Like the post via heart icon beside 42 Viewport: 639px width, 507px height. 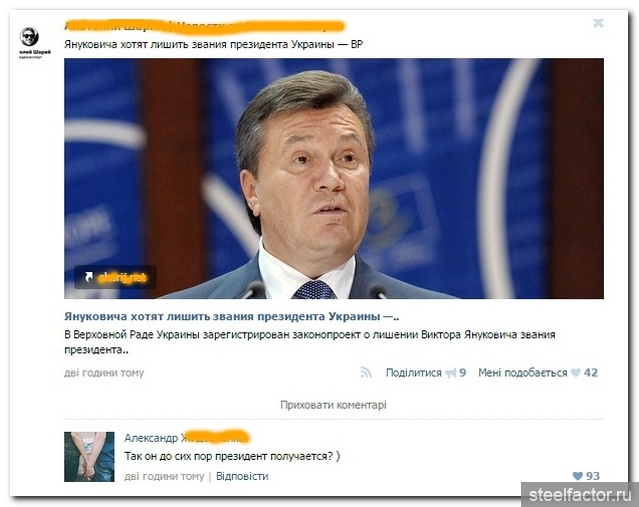coord(575,373)
